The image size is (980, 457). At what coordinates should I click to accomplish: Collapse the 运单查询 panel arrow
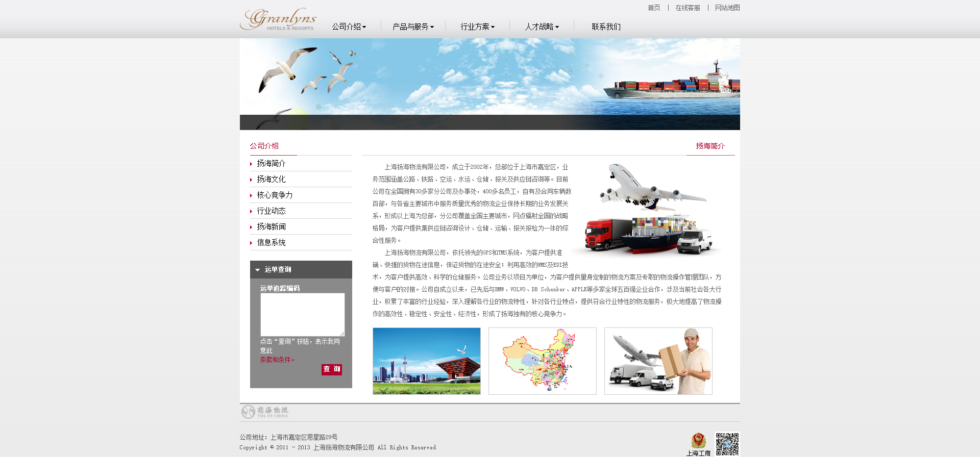[x=258, y=270]
